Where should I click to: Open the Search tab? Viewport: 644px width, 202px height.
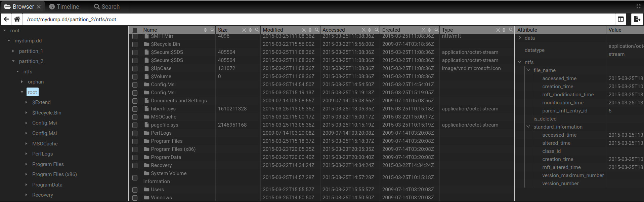click(106, 6)
